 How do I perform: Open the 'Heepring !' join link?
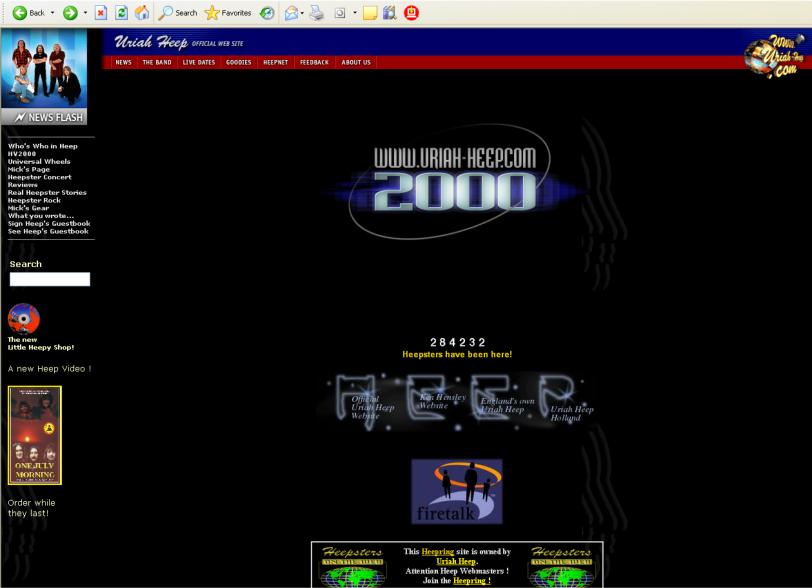[472, 581]
